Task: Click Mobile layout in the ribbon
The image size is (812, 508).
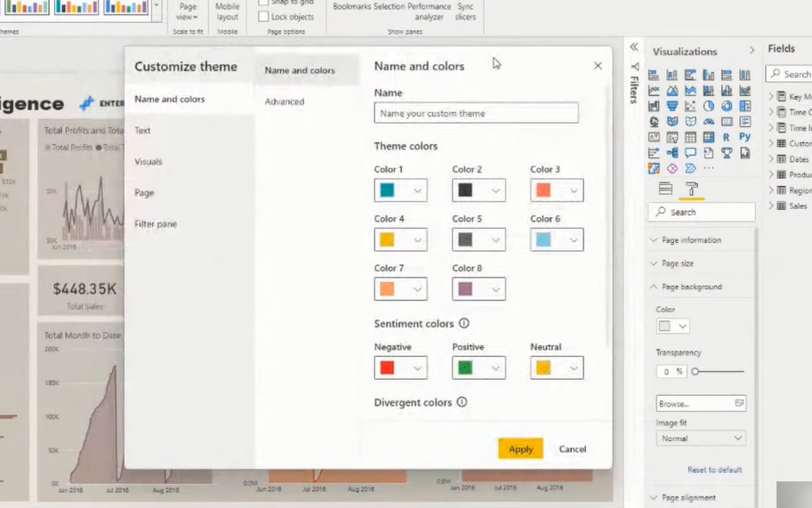Action: (x=228, y=12)
